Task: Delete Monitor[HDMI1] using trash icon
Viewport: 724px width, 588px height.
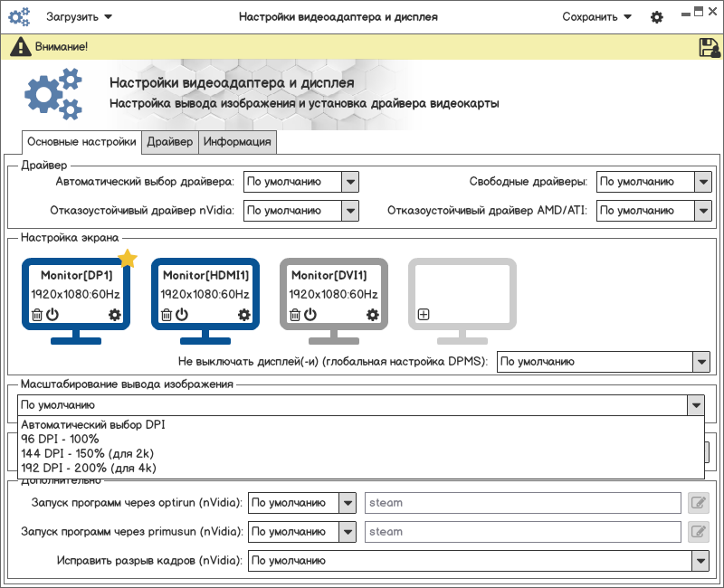Action: (167, 315)
